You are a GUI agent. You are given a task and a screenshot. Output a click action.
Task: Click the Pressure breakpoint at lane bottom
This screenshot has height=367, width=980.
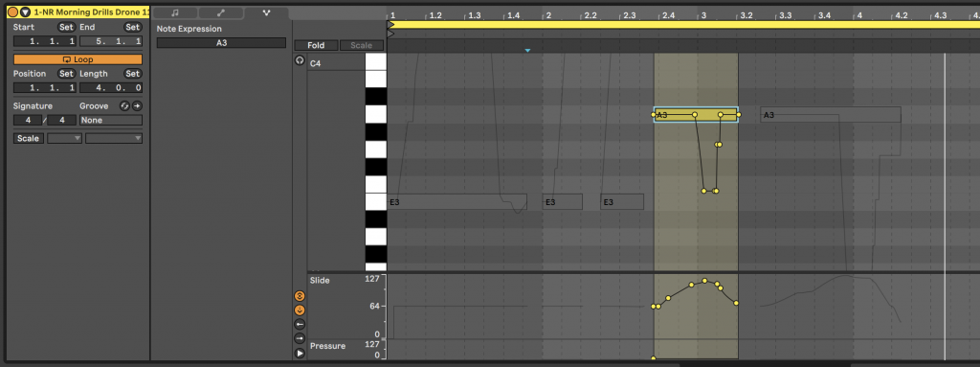(654, 359)
